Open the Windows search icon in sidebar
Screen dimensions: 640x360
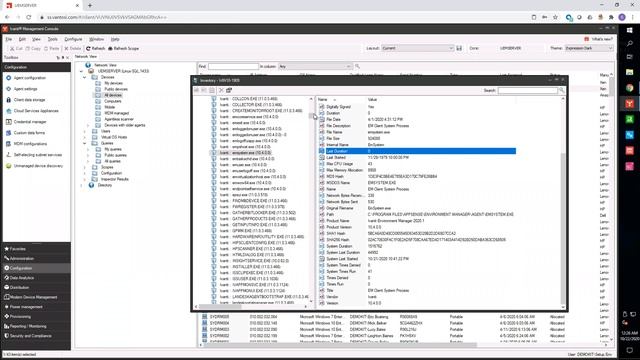[x=629, y=43]
